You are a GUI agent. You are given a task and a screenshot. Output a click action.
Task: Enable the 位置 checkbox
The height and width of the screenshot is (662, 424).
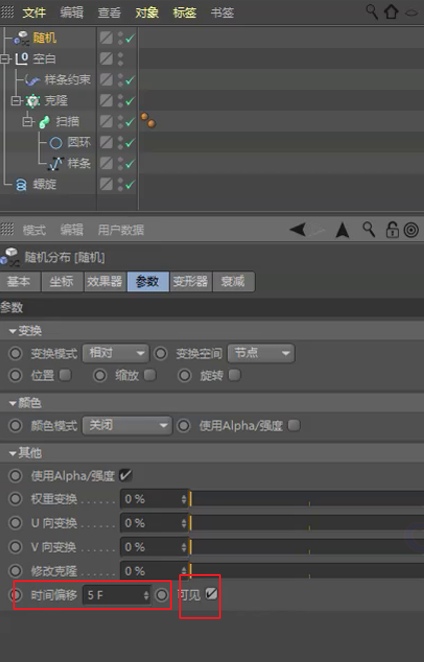65,375
